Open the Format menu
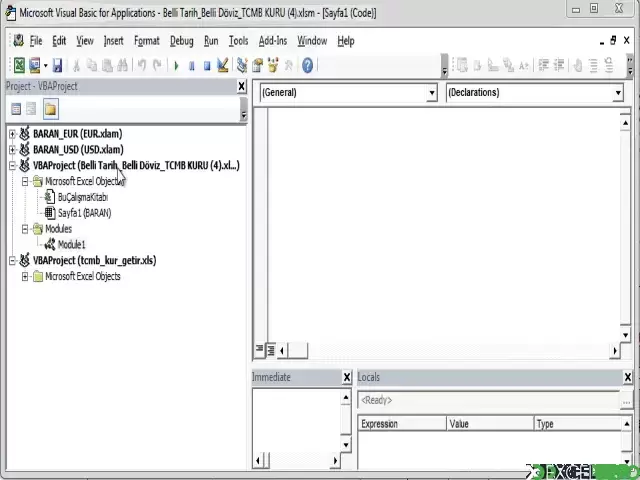This screenshot has width=640, height=480. (147, 41)
